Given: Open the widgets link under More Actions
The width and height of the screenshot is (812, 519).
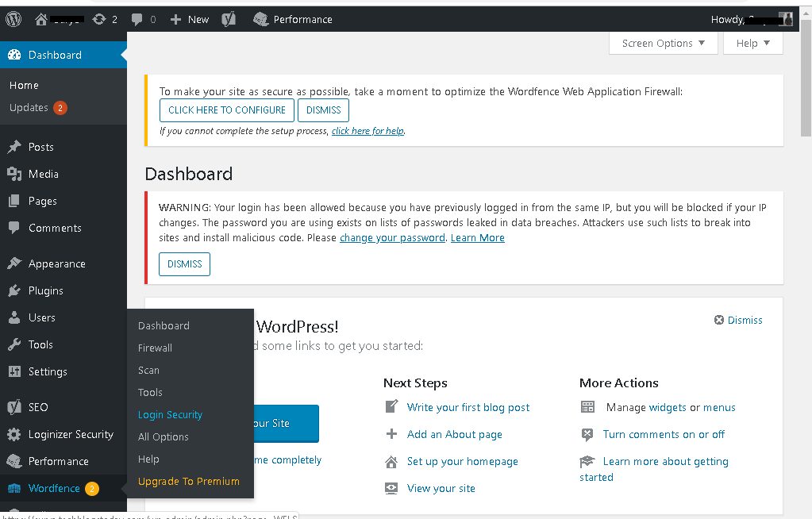Looking at the screenshot, I should [668, 408].
